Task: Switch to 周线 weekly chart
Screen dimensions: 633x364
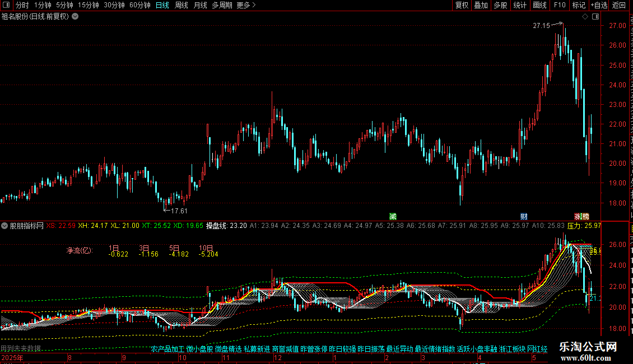Action: point(181,5)
